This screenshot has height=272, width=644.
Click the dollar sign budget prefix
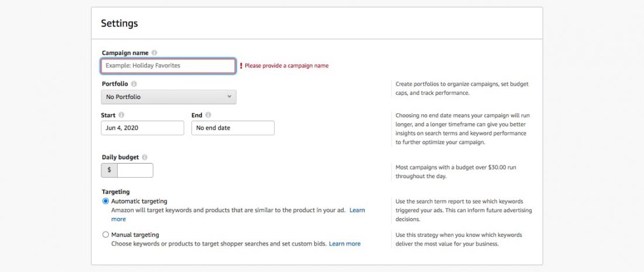109,170
